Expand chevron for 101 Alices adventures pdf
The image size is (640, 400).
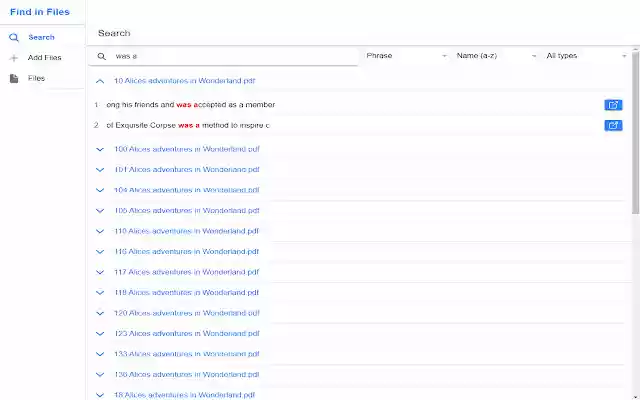pos(100,170)
